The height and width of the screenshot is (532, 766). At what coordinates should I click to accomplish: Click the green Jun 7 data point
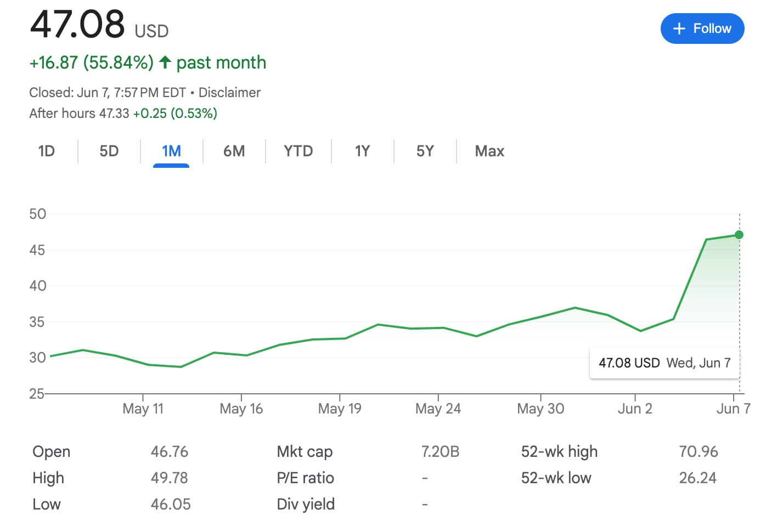point(739,235)
